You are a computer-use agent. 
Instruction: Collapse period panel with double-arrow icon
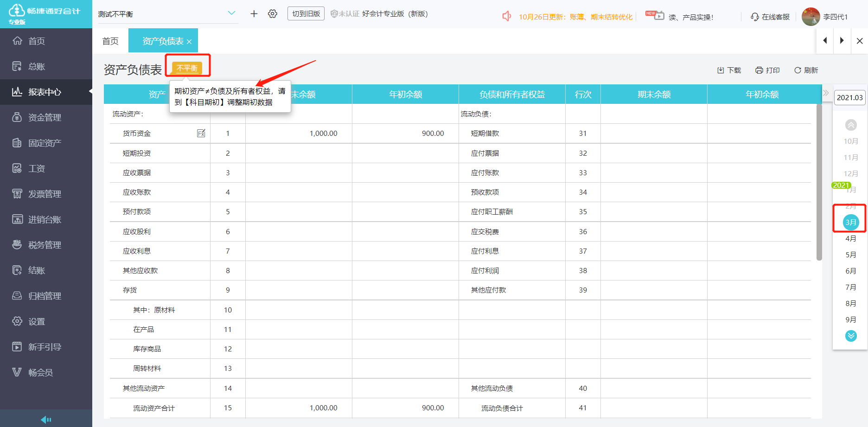coord(826,93)
